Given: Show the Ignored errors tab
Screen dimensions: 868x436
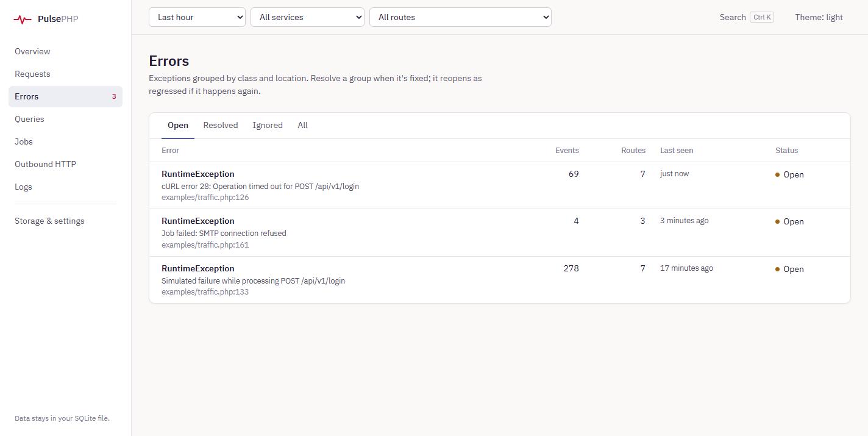Looking at the screenshot, I should click(268, 125).
